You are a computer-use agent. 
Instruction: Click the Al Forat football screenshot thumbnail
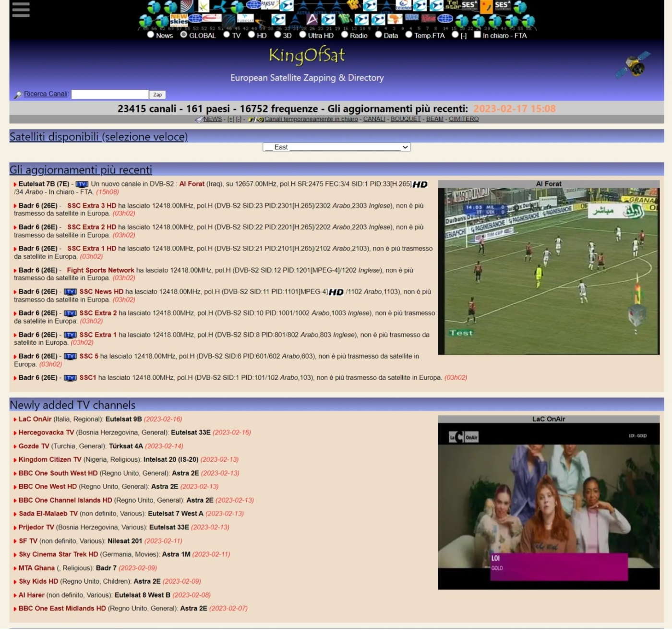[549, 271]
